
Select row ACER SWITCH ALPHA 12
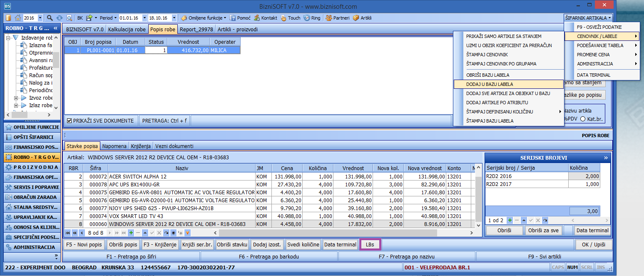pyautogui.click(x=269, y=176)
